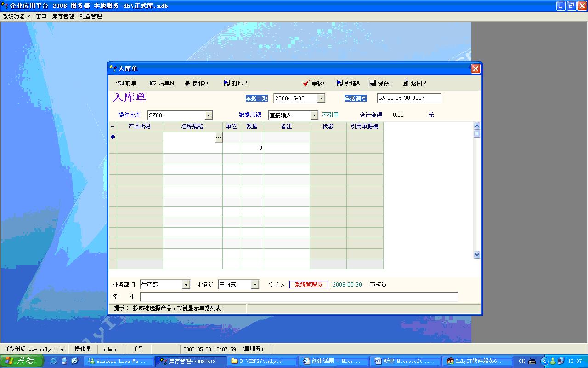Screen dimensions: 588x368
Task: Open the 配置管理 menu
Action: point(90,16)
